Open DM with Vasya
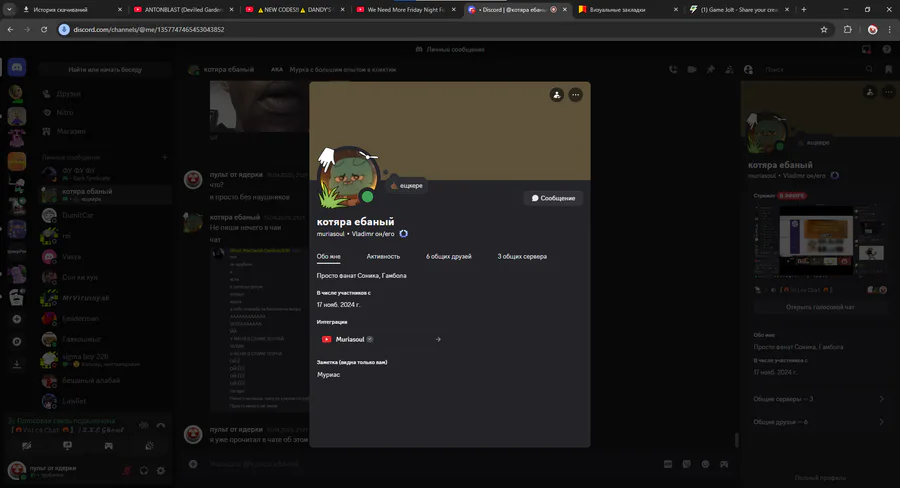This screenshot has height=488, width=900. [x=105, y=257]
